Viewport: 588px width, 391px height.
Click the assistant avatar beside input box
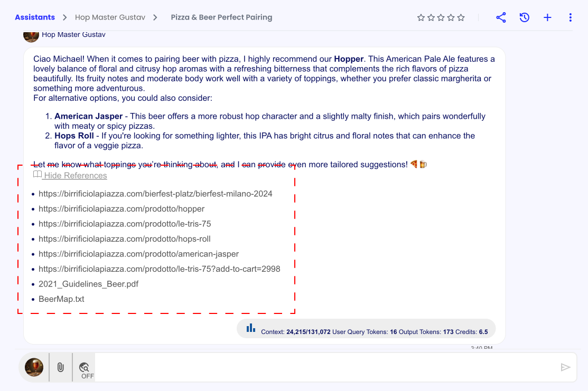(x=34, y=367)
